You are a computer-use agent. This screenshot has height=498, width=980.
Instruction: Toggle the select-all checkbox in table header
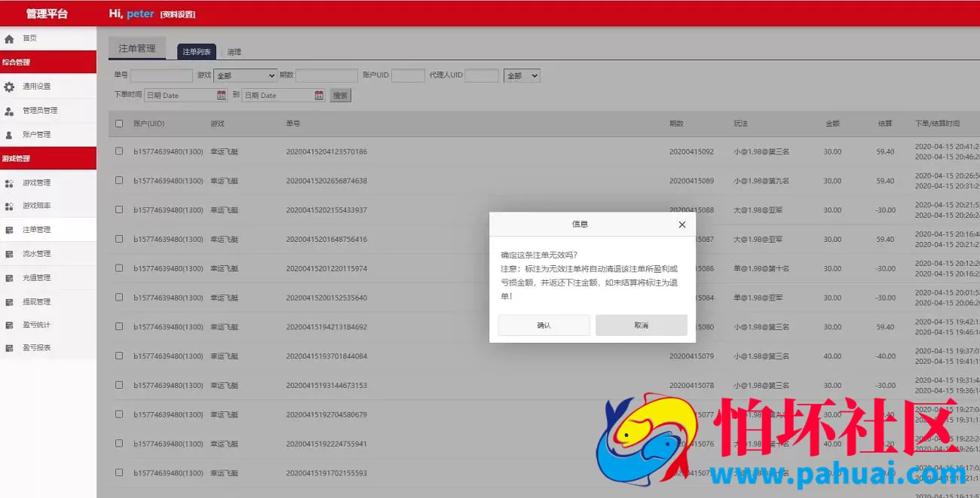tap(118, 123)
